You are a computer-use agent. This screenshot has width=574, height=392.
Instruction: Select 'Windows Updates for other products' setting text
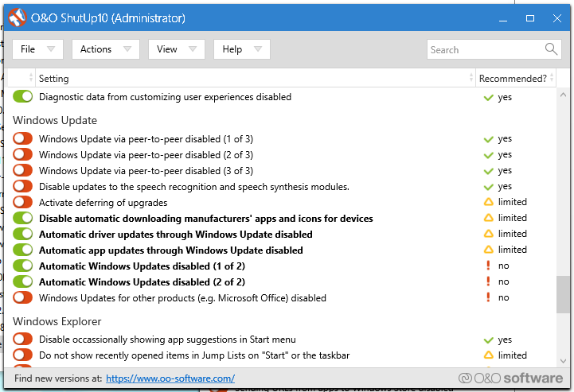(182, 298)
